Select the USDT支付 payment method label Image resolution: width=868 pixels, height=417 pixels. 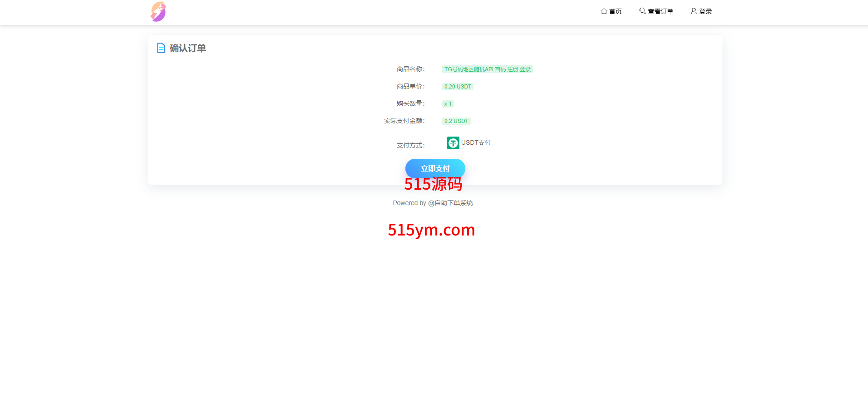(x=476, y=142)
